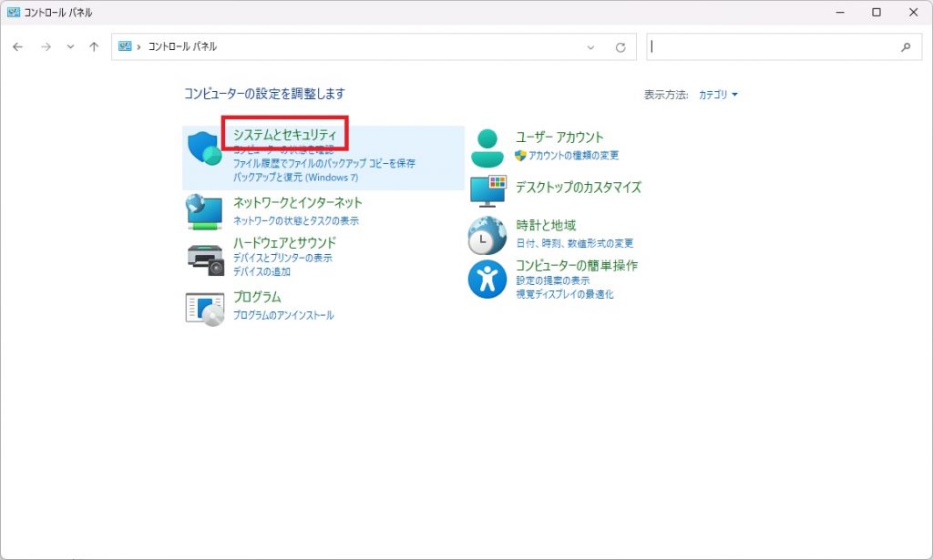Click the System and Security shield icon

(205, 148)
